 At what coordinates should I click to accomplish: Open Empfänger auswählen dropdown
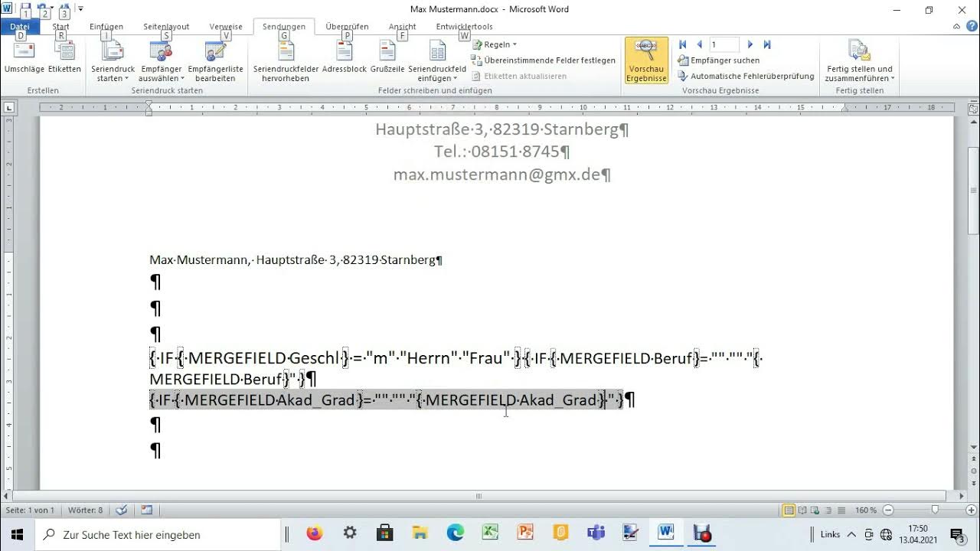(161, 62)
